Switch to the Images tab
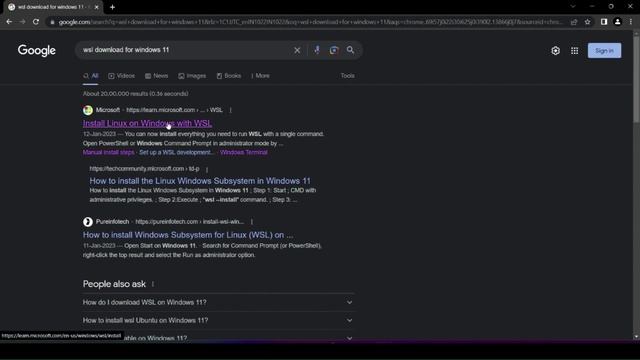Image resolution: width=640 pixels, height=360 pixels. 192,76
